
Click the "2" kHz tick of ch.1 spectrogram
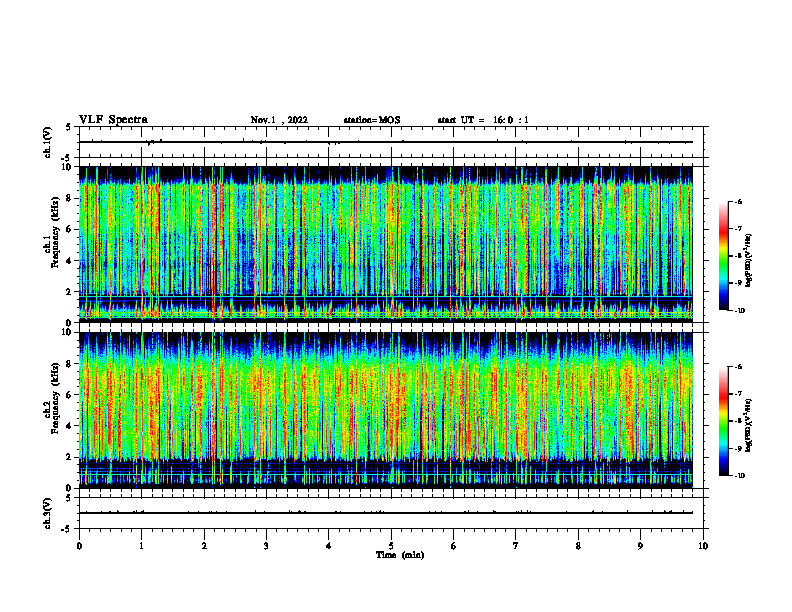tap(70, 292)
